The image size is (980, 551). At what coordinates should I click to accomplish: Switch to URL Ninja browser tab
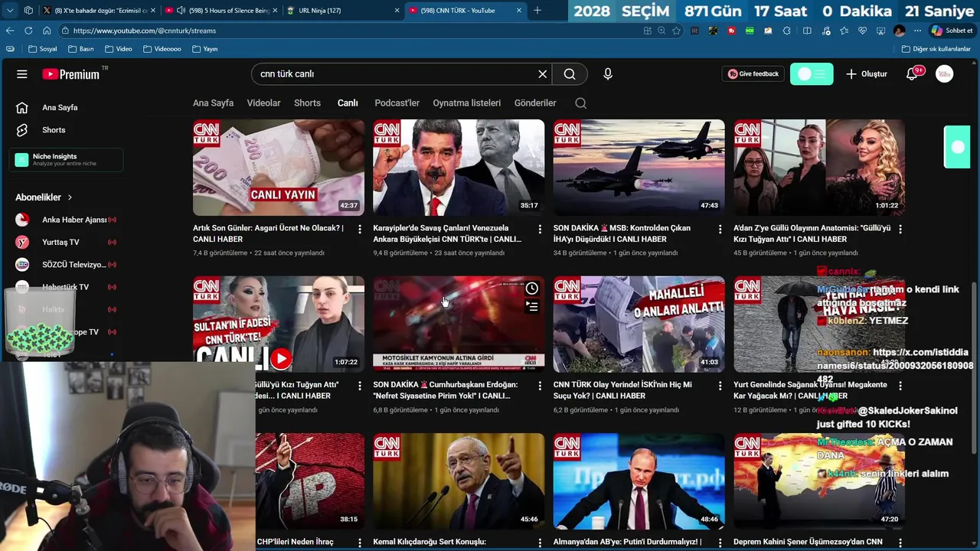tap(342, 11)
